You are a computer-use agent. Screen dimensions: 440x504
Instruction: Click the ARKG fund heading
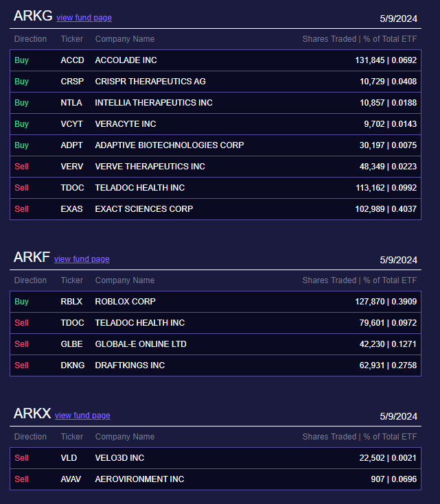tap(33, 16)
